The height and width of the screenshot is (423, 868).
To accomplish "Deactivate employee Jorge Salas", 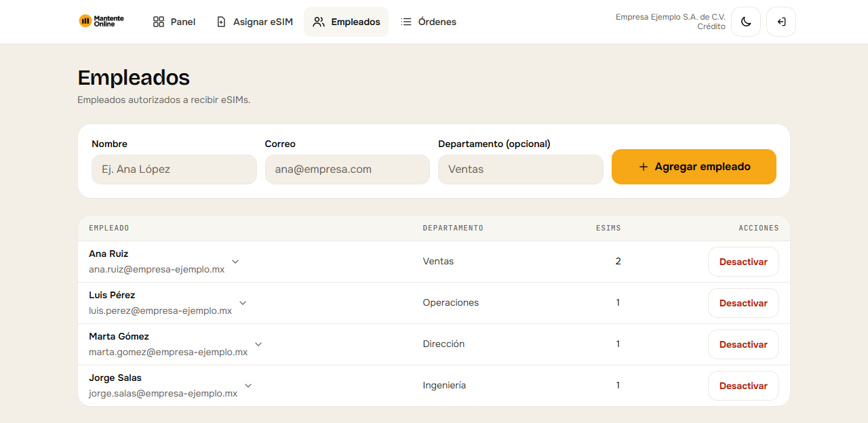I will [x=743, y=386].
